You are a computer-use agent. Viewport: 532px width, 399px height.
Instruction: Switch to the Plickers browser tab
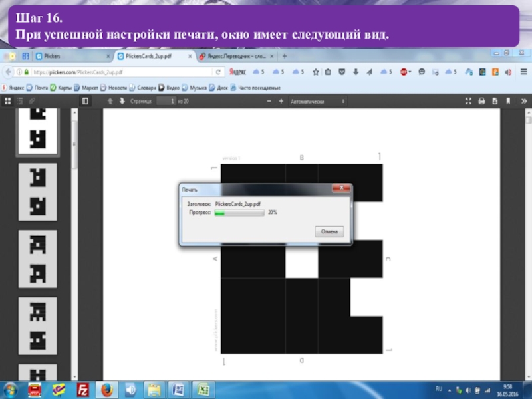[x=73, y=56]
